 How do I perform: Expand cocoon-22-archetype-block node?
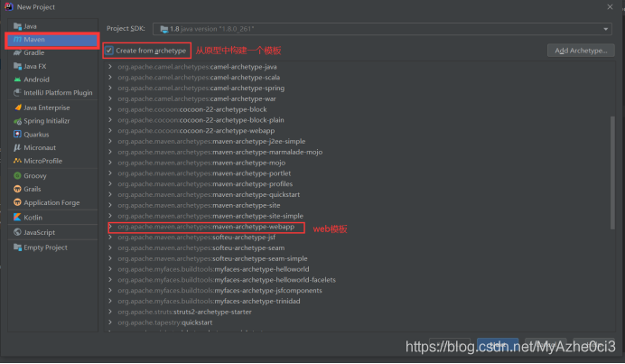coord(110,109)
